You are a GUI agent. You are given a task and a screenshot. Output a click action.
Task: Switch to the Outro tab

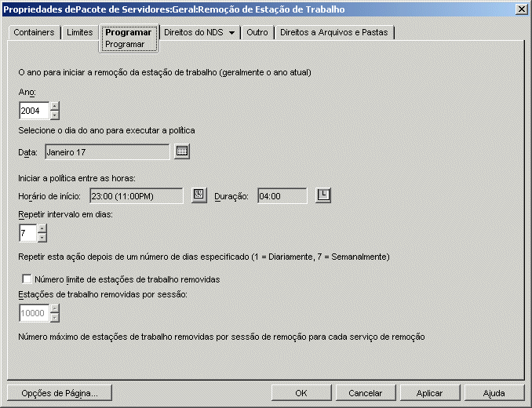257,32
